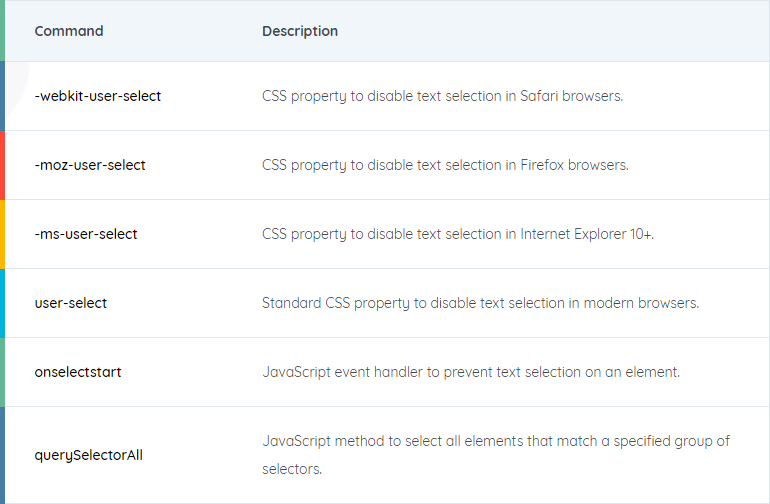The width and height of the screenshot is (770, 504).
Task: Click the red stripe beside -moz-user-select
Action: point(2,165)
